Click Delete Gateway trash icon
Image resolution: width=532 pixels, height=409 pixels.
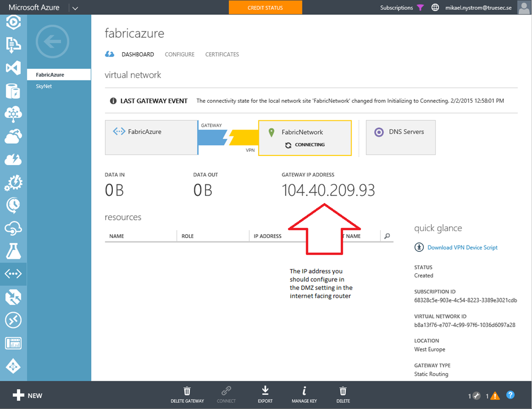[187, 391]
